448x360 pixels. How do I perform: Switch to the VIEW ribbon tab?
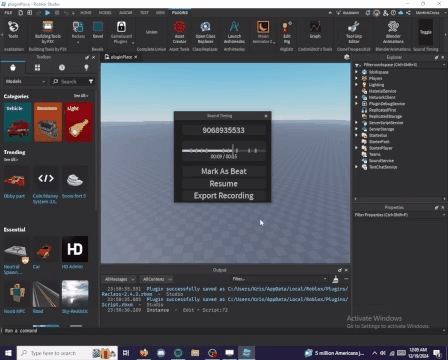tap(160, 13)
